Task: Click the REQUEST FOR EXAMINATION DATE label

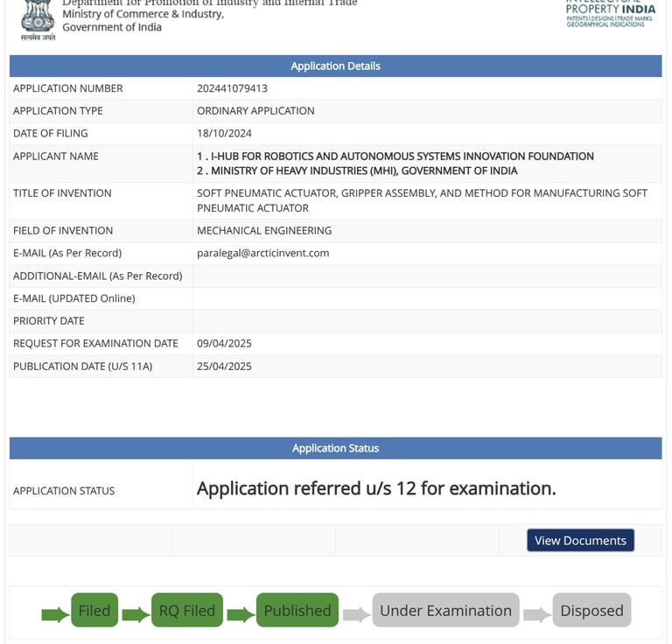Action: (95, 343)
